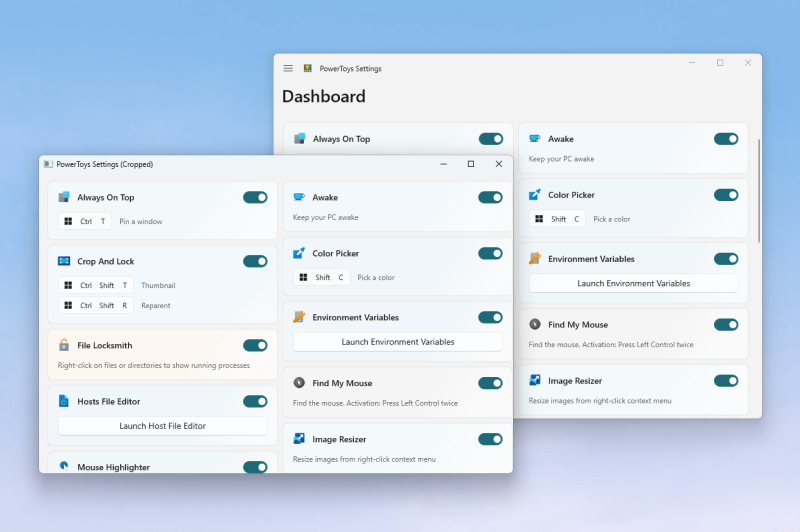Click Image Resizer icon in Dashboard window
Viewport: 800px width, 532px height.
point(535,380)
